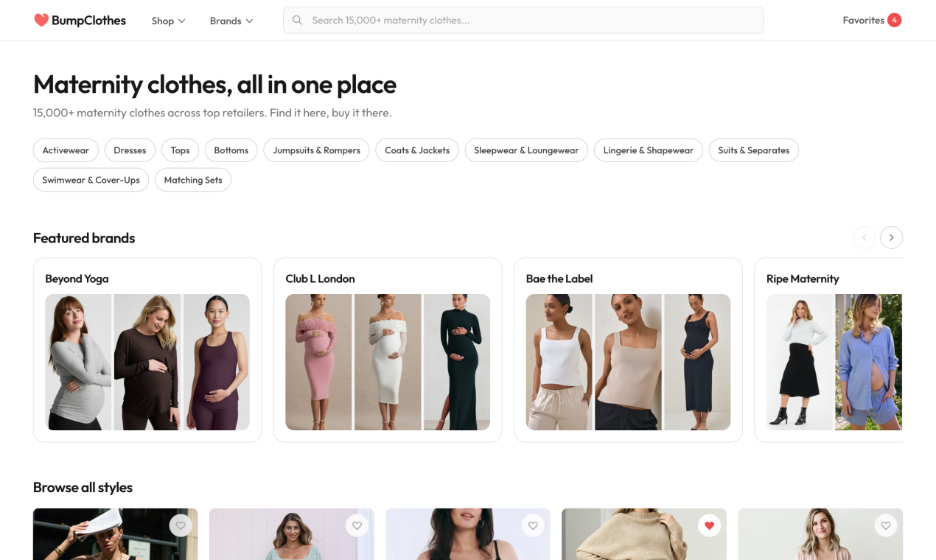The image size is (936, 560).
Task: Unfavorite the tan knit sweater product
Action: pos(709,525)
